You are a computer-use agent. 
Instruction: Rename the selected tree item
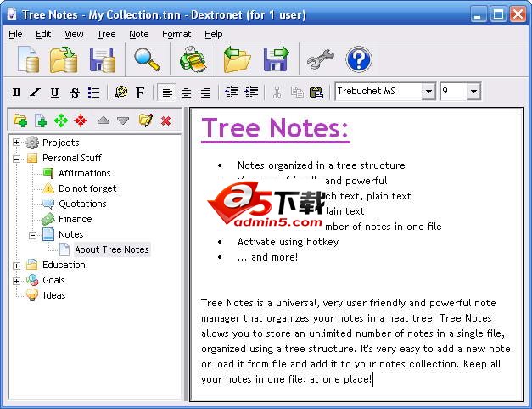click(146, 120)
